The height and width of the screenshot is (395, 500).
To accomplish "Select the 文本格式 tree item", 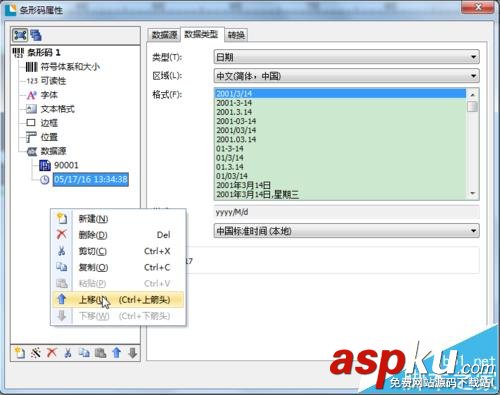I will click(x=57, y=109).
